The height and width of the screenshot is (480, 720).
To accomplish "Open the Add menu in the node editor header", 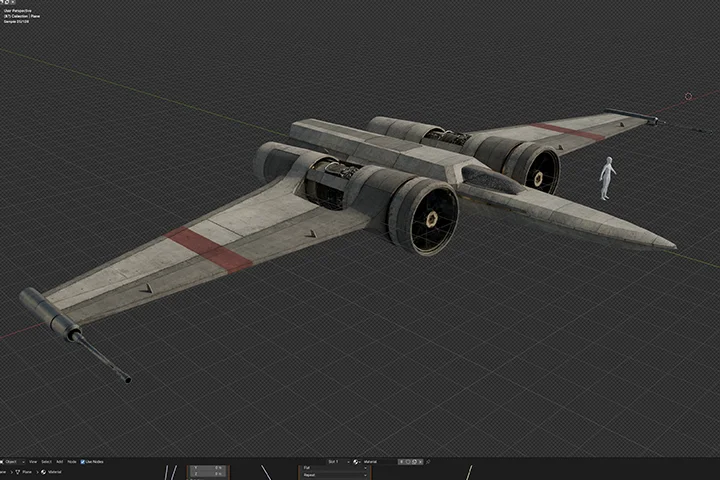I will tap(60, 462).
